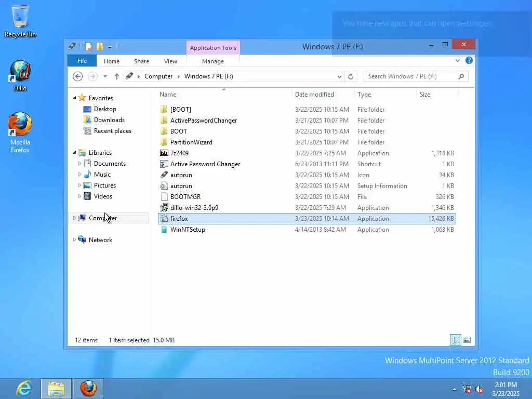Expand the Pictures library node
Image resolution: width=532 pixels, height=399 pixels.
79,185
